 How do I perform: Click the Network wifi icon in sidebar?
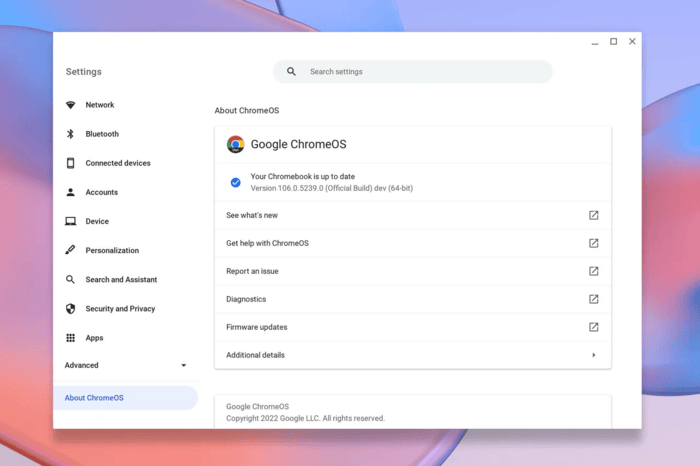tap(71, 105)
